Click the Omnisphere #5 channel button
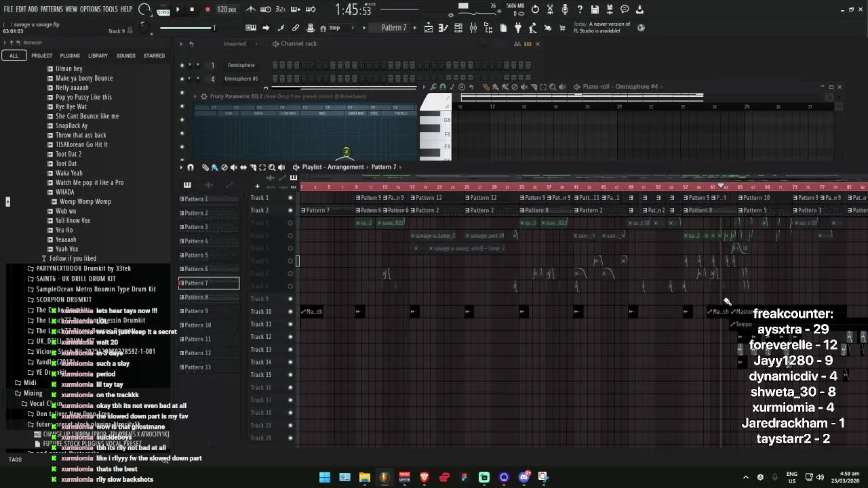 click(x=242, y=79)
